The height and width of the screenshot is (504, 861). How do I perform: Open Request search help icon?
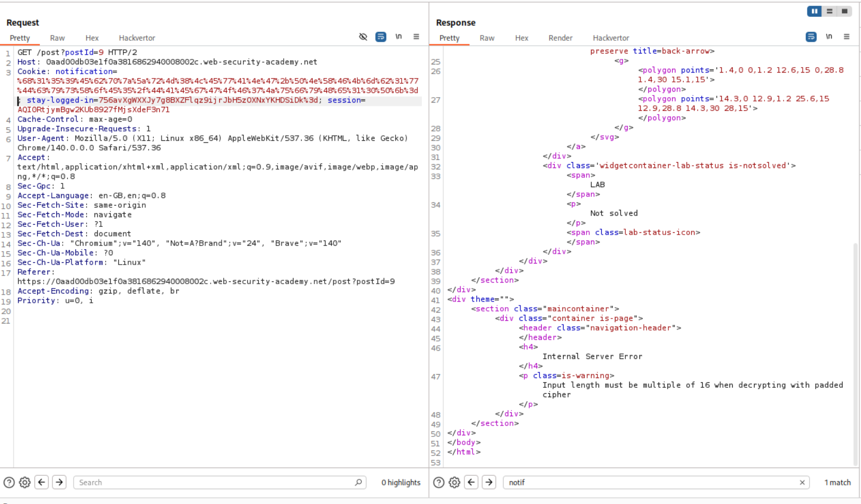tap(9, 482)
